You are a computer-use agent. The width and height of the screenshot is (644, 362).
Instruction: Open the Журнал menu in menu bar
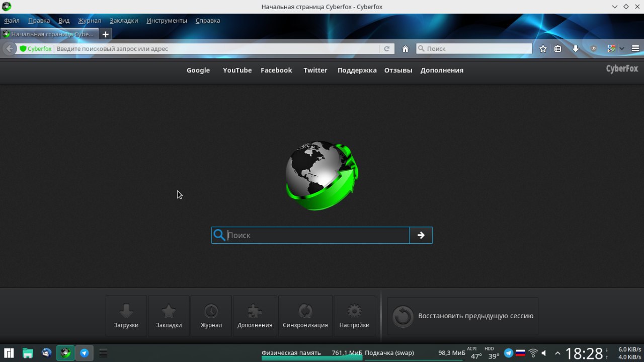click(x=90, y=21)
